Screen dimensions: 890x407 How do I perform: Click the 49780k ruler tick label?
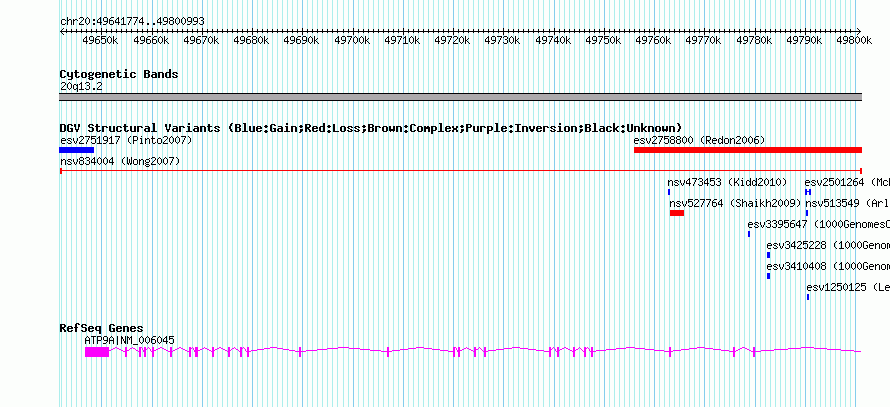[x=754, y=40]
